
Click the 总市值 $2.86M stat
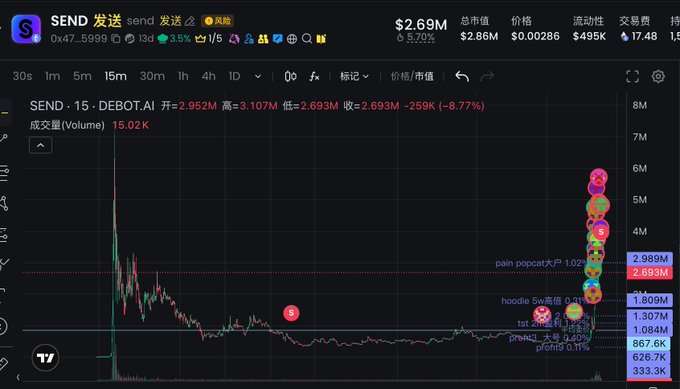click(479, 29)
